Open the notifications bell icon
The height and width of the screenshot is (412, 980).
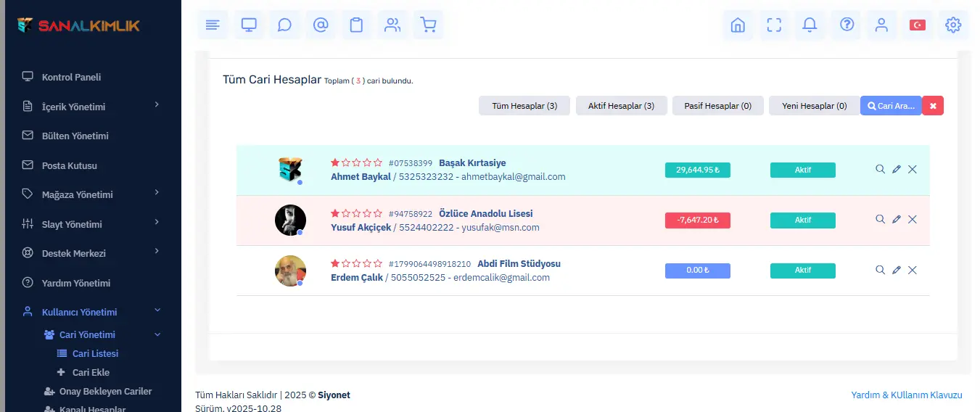[x=810, y=25]
